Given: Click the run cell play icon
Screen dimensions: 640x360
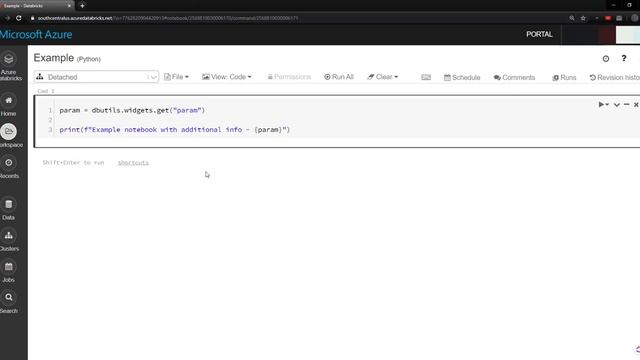Looking at the screenshot, I should (601, 104).
